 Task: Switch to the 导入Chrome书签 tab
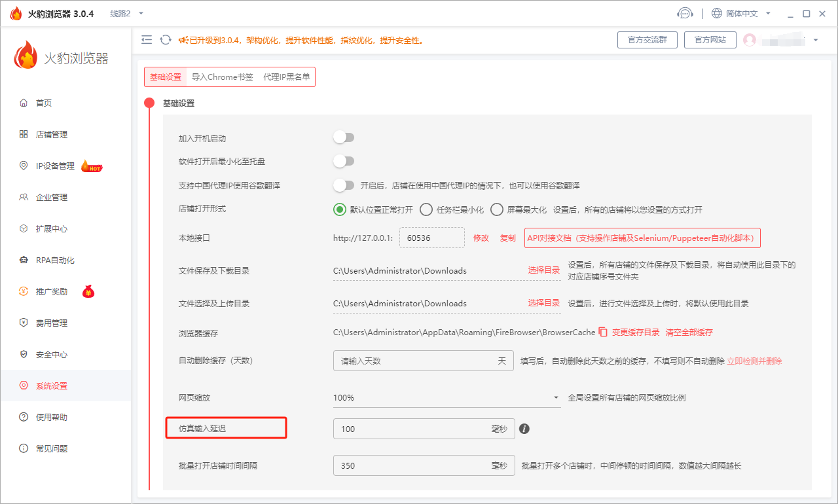coord(223,77)
